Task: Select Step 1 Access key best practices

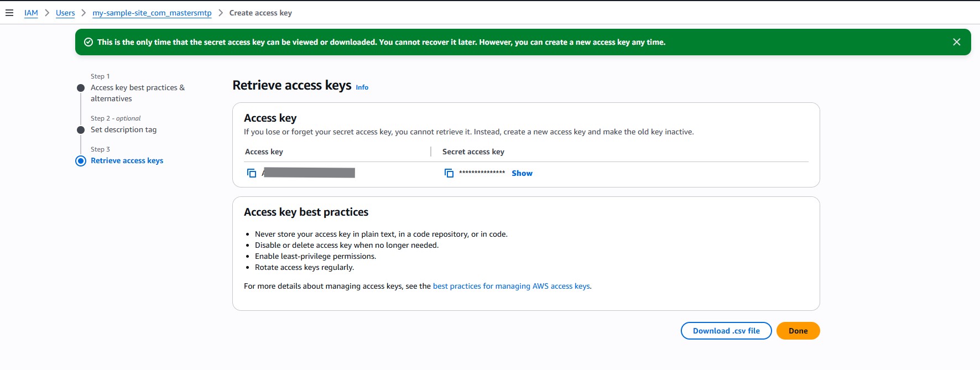Action: tap(137, 93)
